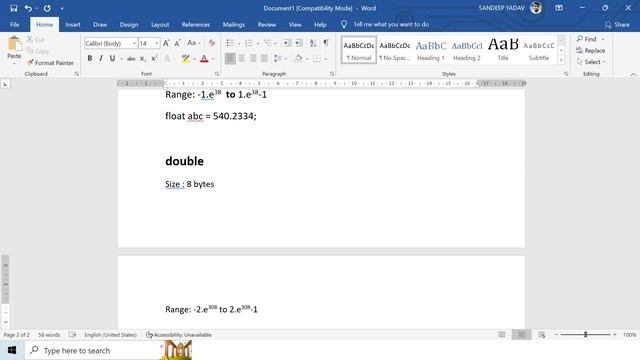Apply superscript formatting
This screenshot has height=360, width=640.
click(x=154, y=59)
